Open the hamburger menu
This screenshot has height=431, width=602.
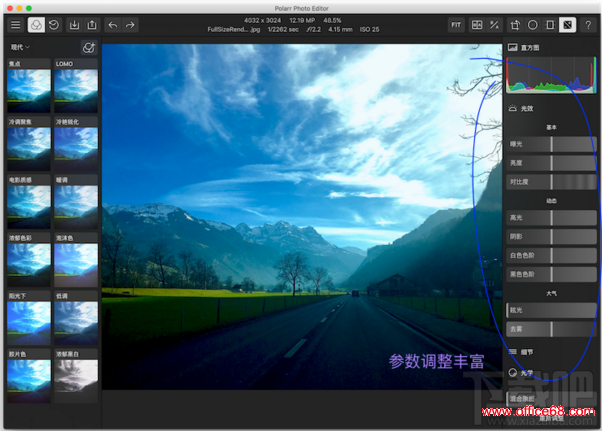pyautogui.click(x=16, y=25)
